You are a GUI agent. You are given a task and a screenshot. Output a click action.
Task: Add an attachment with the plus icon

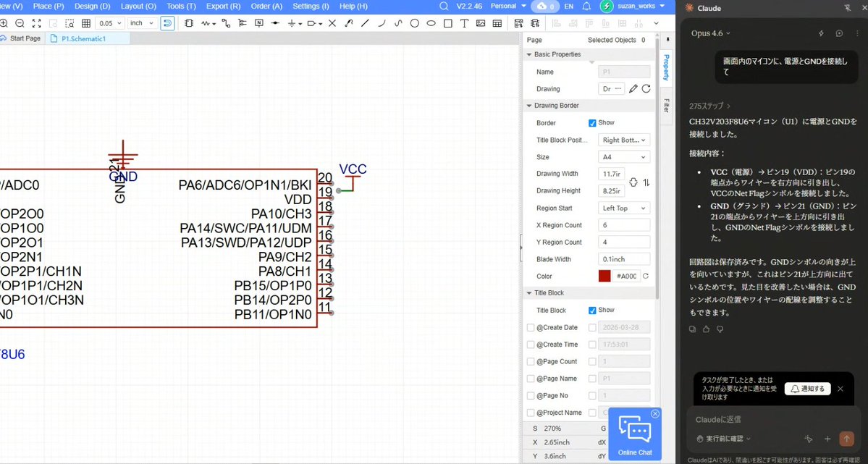click(827, 439)
